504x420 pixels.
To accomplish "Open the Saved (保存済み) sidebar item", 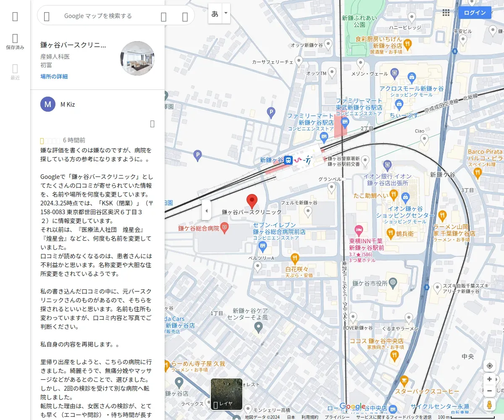I will coord(15,42).
